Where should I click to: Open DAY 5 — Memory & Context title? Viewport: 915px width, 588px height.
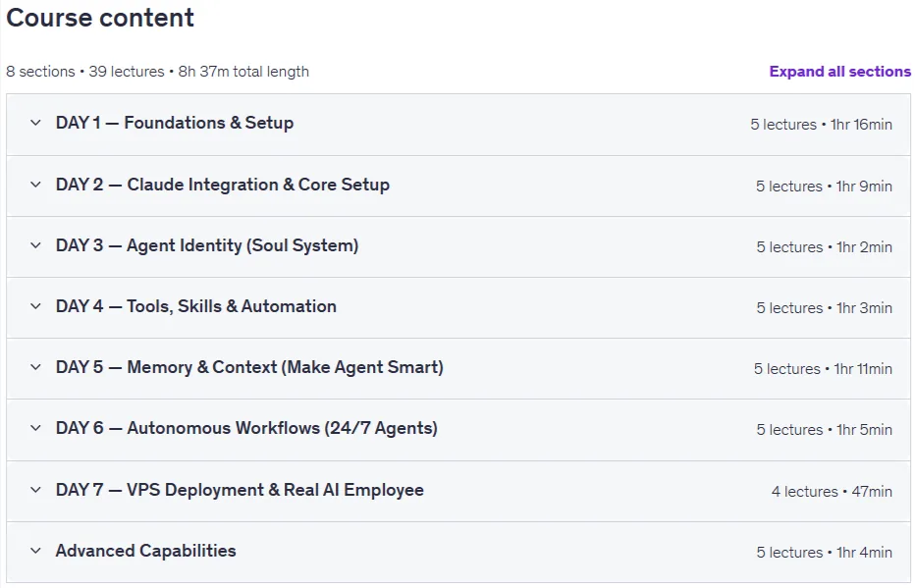[249, 367]
